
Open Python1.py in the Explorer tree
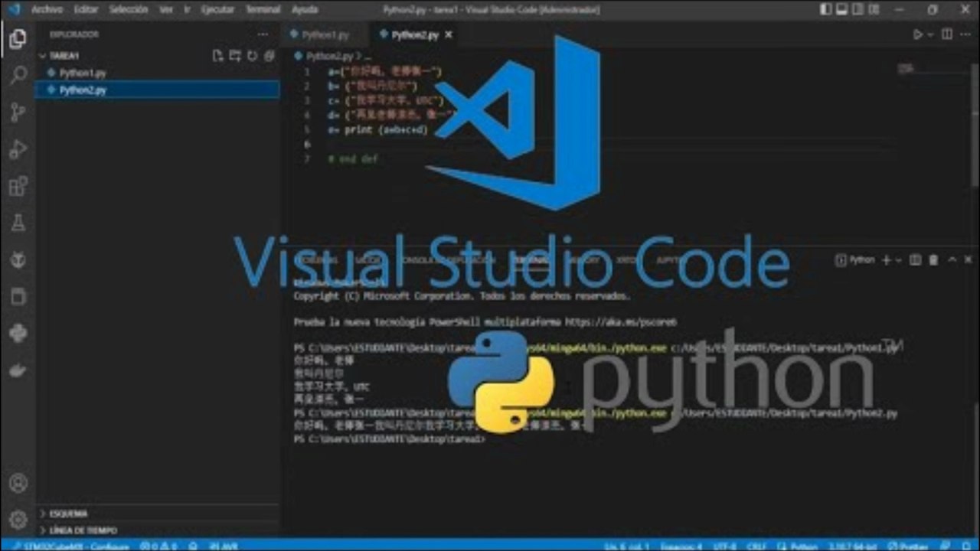click(158, 73)
